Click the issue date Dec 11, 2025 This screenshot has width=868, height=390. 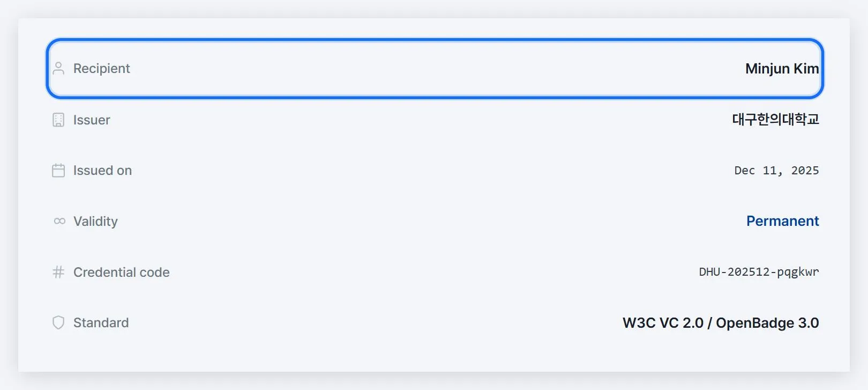pyautogui.click(x=776, y=171)
